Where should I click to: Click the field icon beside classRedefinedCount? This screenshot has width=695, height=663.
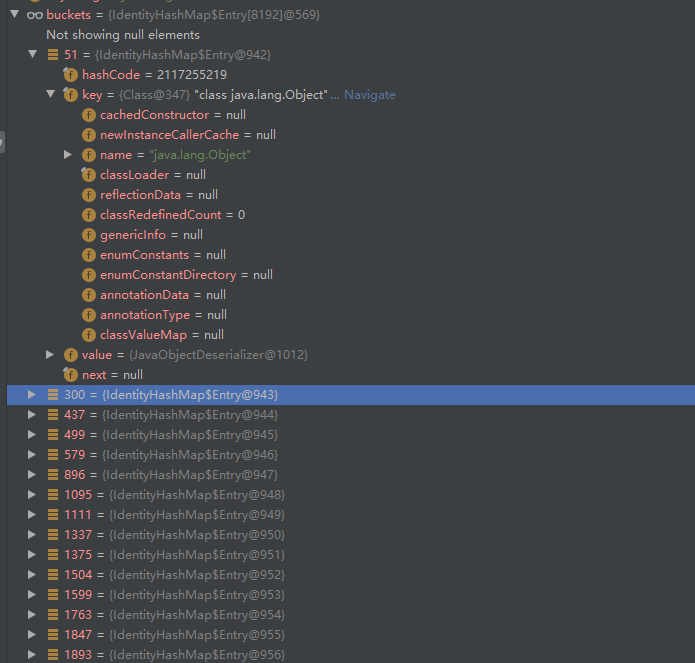click(x=89, y=214)
